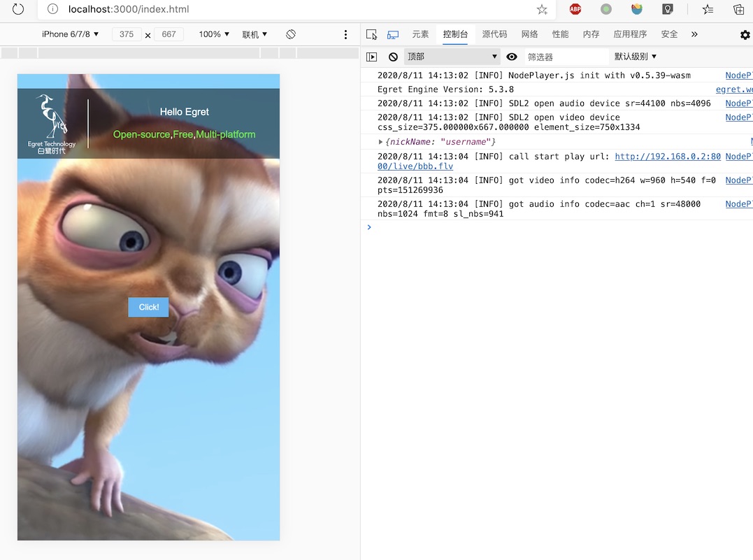Click the address bar URL
The width and height of the screenshot is (753, 560).
[129, 9]
